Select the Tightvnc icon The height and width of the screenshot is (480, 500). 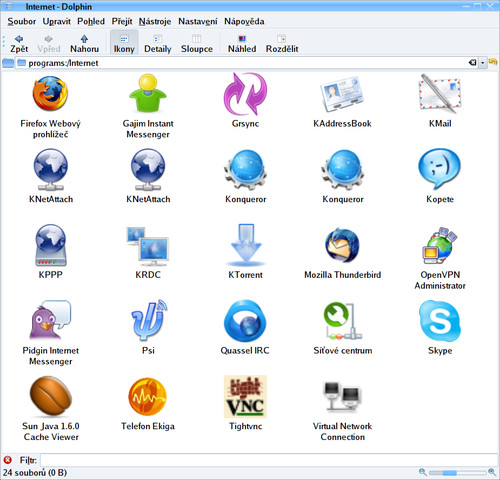245,397
